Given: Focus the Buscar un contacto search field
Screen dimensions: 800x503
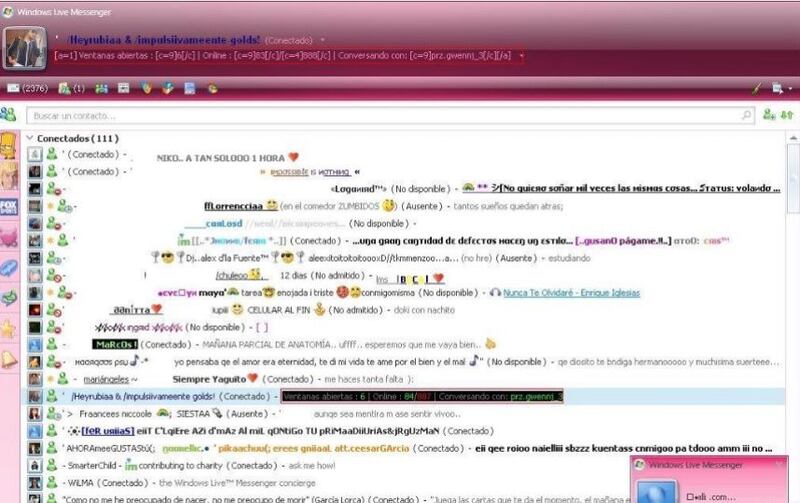Looking at the screenshot, I should 390,116.
